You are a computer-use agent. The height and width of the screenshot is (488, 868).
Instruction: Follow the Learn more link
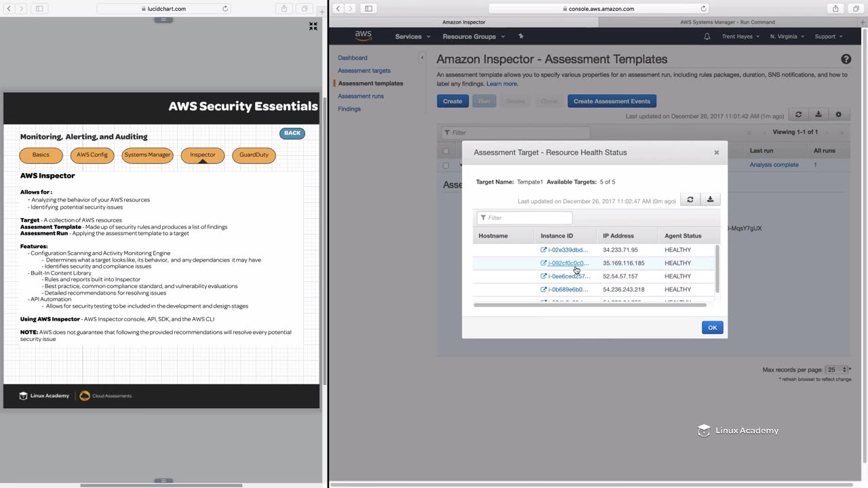(x=502, y=84)
